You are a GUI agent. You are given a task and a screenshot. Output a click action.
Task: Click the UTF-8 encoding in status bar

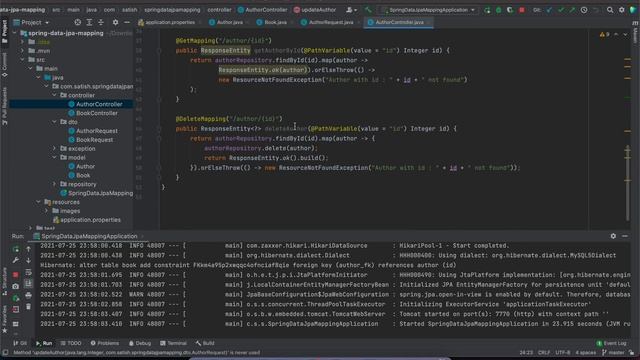tap(562, 353)
